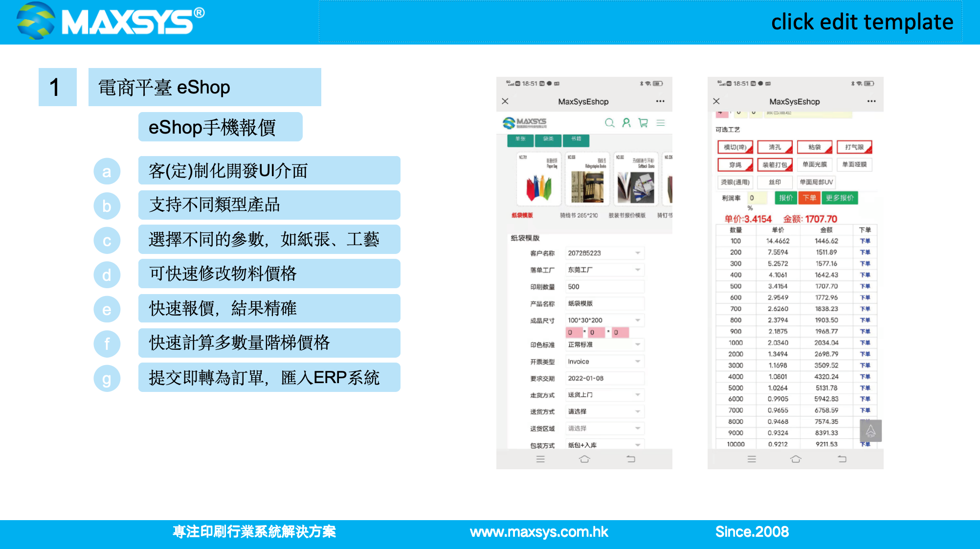Toggle the 打气眼 process option
Screen dimensions: 980x549
(x=854, y=147)
